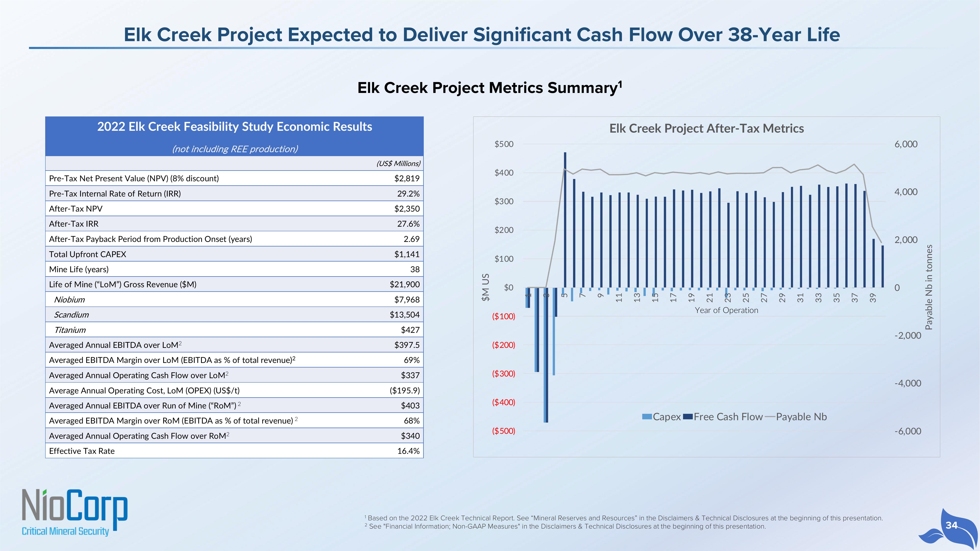Click the 29.2% value cell
Viewport: 980px width, 551px height.
[x=408, y=194]
